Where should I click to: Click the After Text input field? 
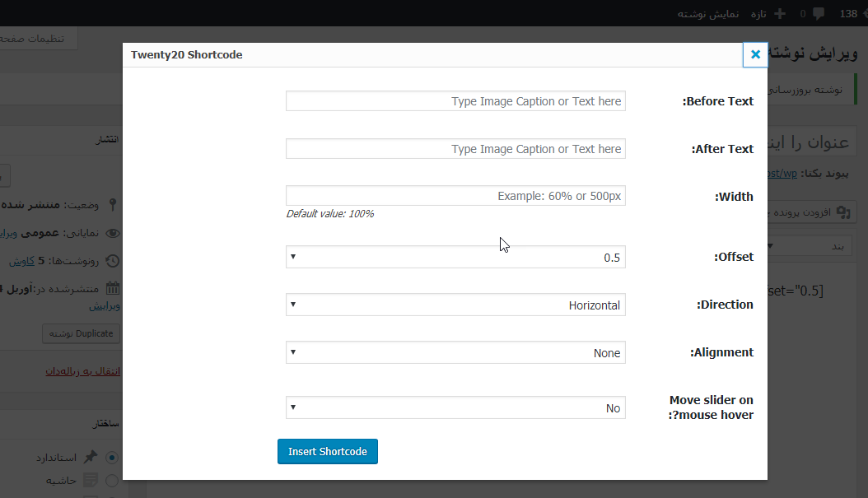tap(455, 149)
